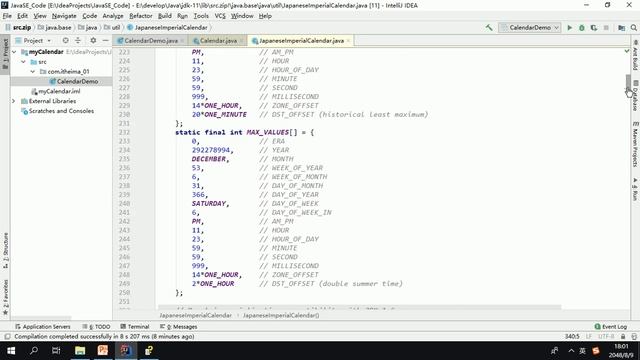Select myCalendar.iml file in tree
Screen dimensions: 640x360
point(56,91)
